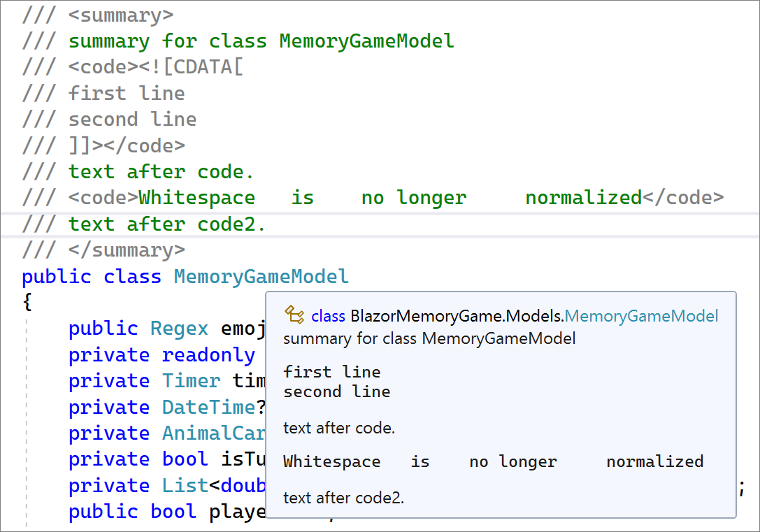Viewport: 760px width, 532px height.
Task: Click the 'public bool' line's bool keyword
Action: tap(173, 511)
